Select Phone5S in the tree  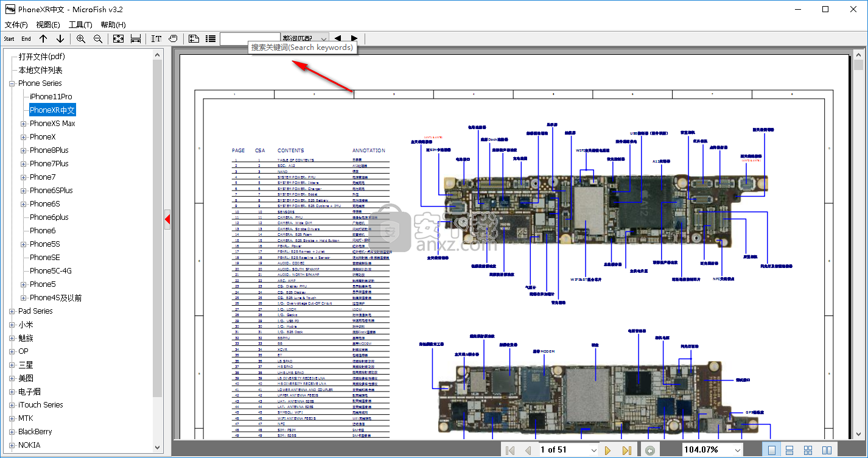(45, 244)
